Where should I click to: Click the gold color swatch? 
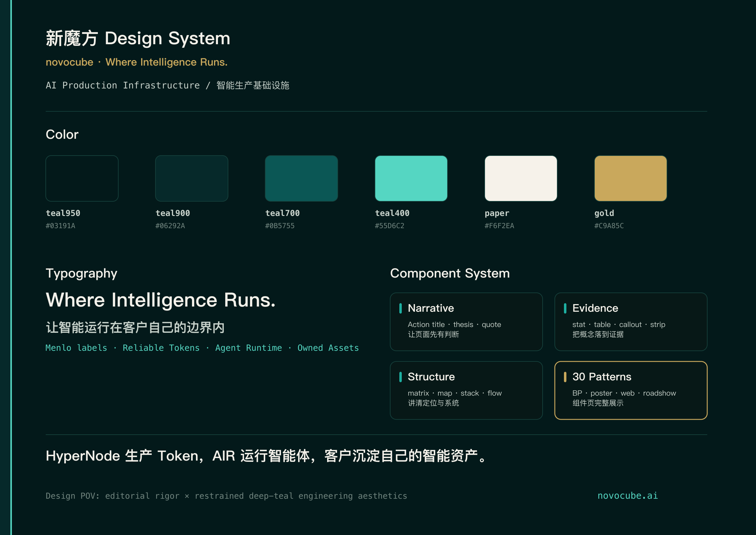[630, 178]
